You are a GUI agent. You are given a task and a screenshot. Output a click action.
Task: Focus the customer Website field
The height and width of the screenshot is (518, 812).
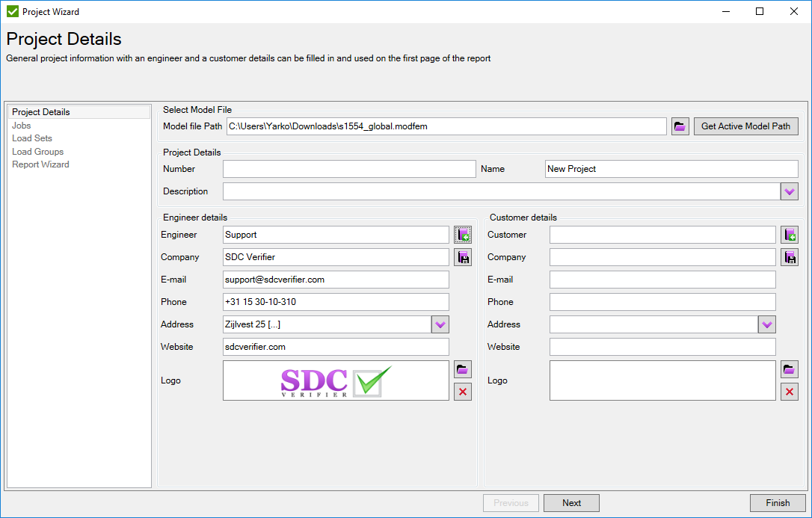click(x=663, y=348)
